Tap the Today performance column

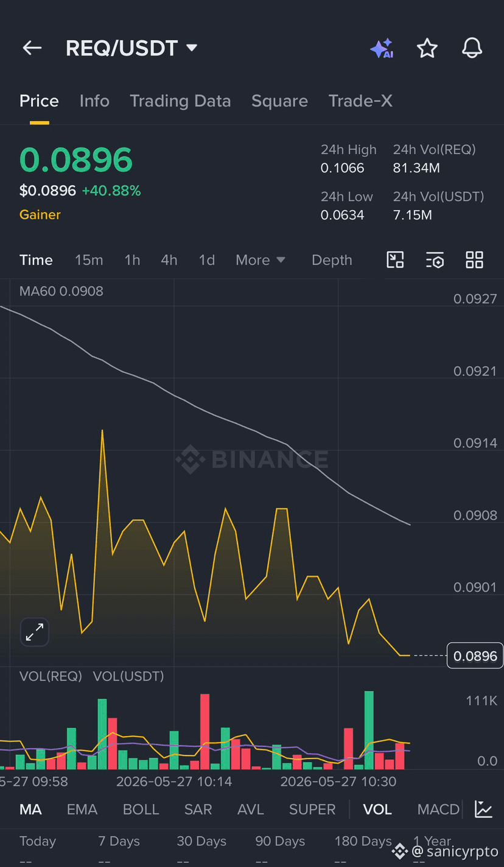pos(38,848)
